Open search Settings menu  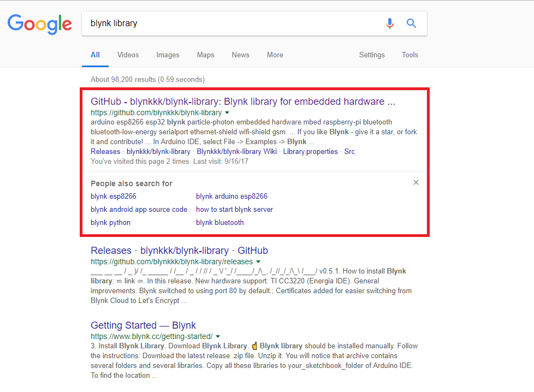(x=372, y=55)
